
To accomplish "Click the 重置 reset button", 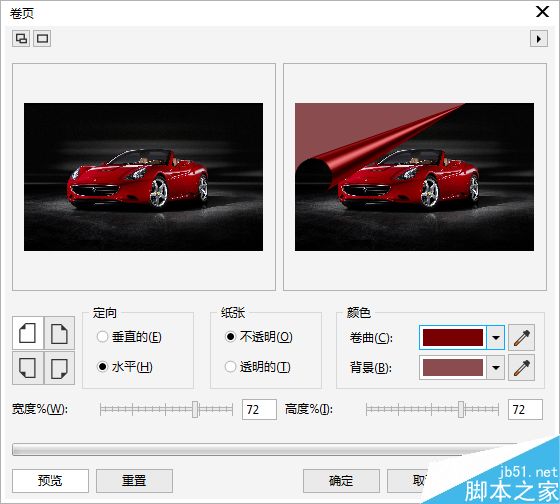I will click(x=134, y=481).
